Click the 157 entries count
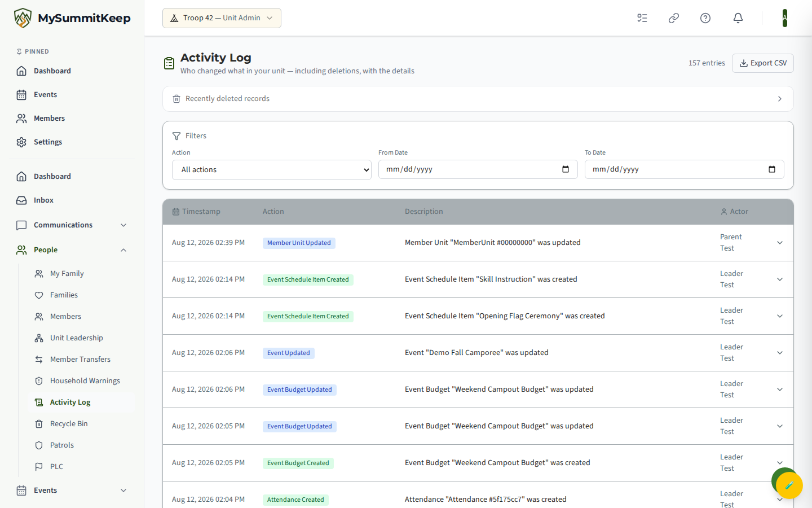 pos(707,63)
